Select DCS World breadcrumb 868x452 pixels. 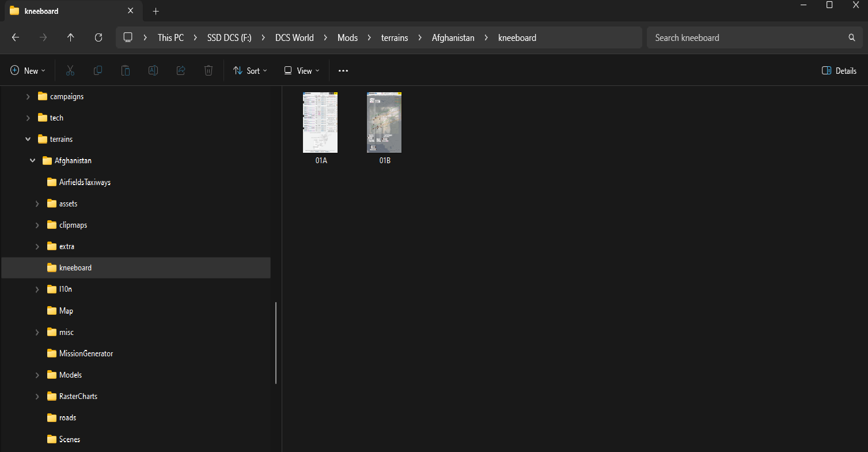tap(294, 37)
